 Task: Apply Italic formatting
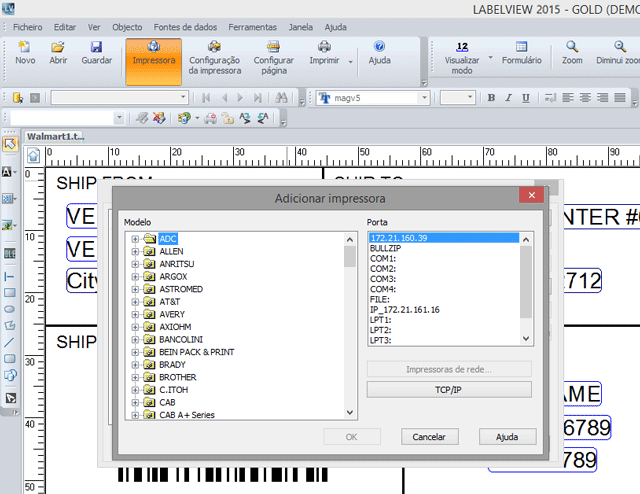click(x=508, y=98)
